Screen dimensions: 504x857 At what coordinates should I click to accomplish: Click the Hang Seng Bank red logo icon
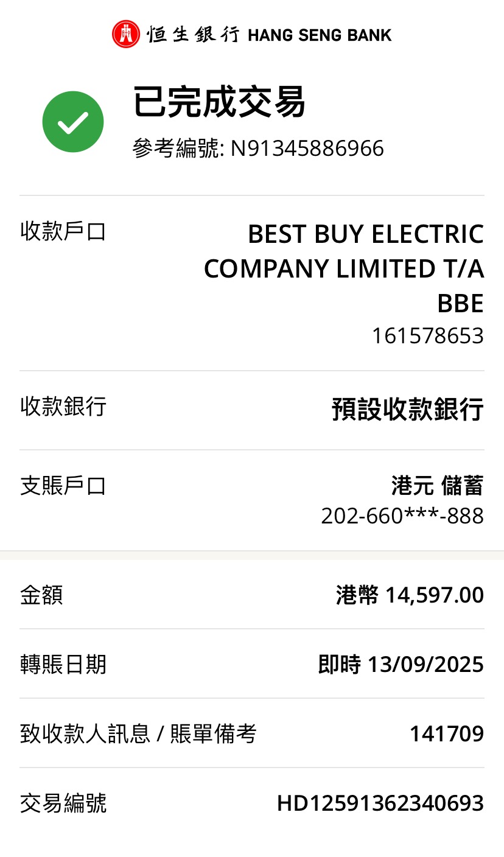[x=126, y=34]
